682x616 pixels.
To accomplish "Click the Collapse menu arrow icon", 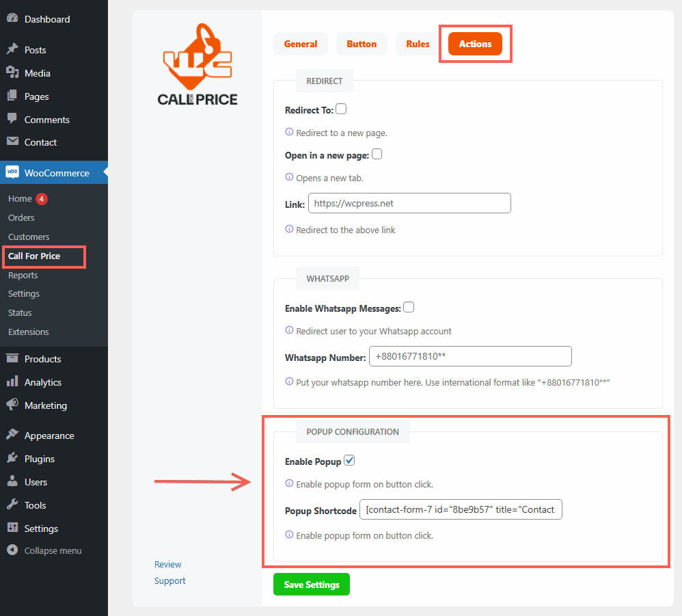I will [12, 550].
